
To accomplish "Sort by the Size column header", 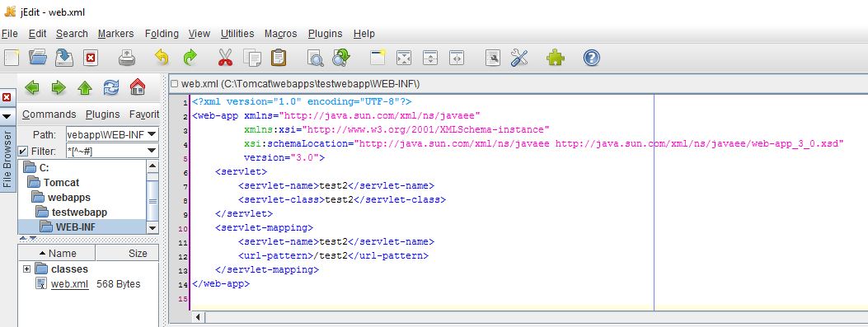I will tap(127, 254).
